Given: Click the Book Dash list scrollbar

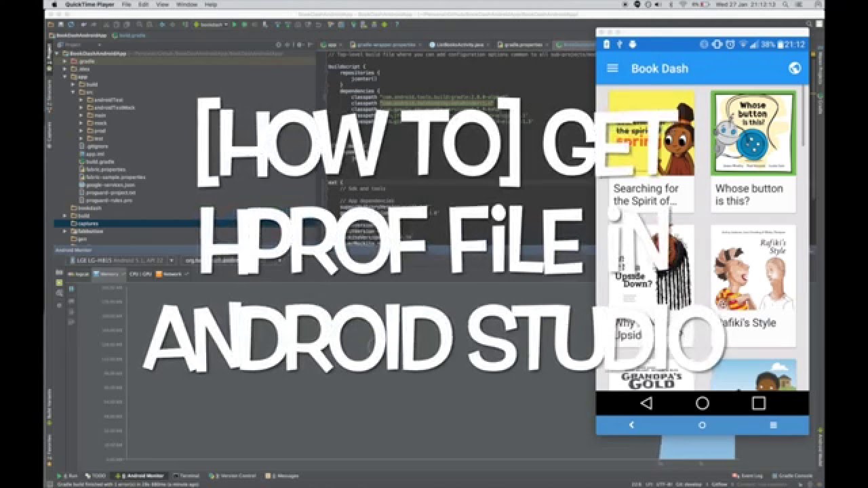Looking at the screenshot, I should pos(805,115).
